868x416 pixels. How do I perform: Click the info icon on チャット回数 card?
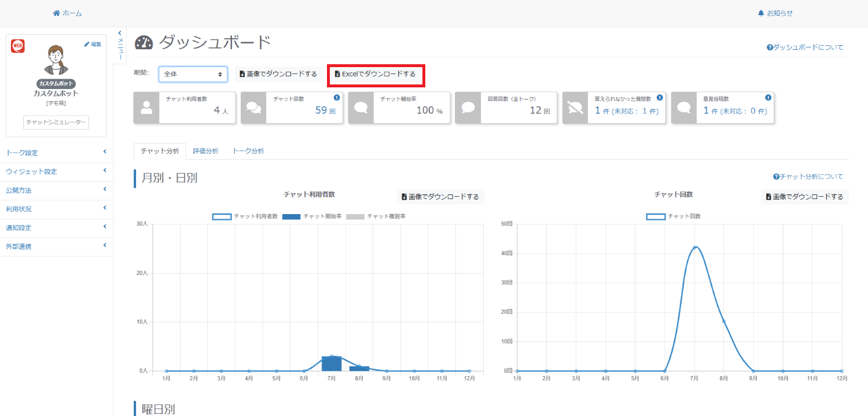pyautogui.click(x=336, y=98)
